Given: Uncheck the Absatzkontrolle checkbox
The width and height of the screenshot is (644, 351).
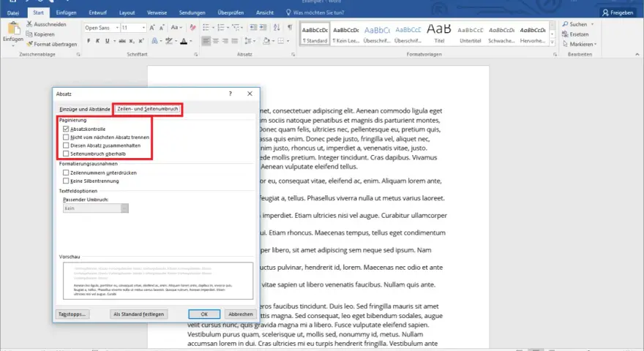Looking at the screenshot, I should (66, 129).
